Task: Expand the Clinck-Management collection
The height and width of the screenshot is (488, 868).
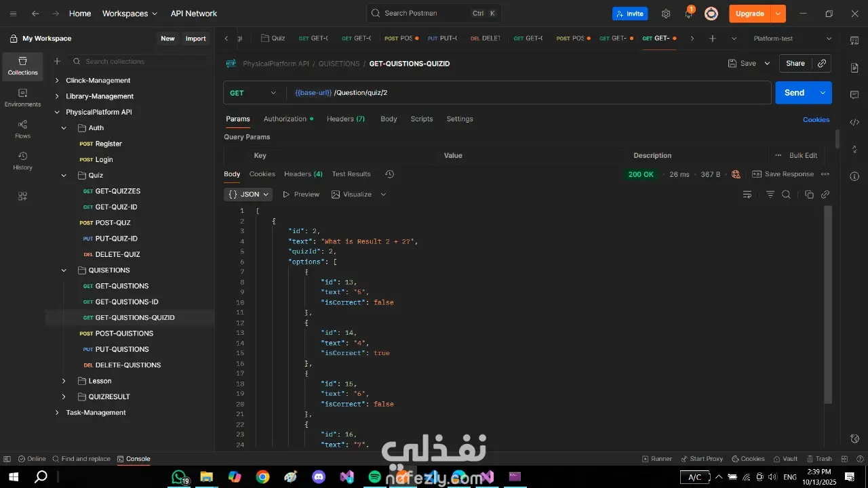Action: click(x=57, y=81)
